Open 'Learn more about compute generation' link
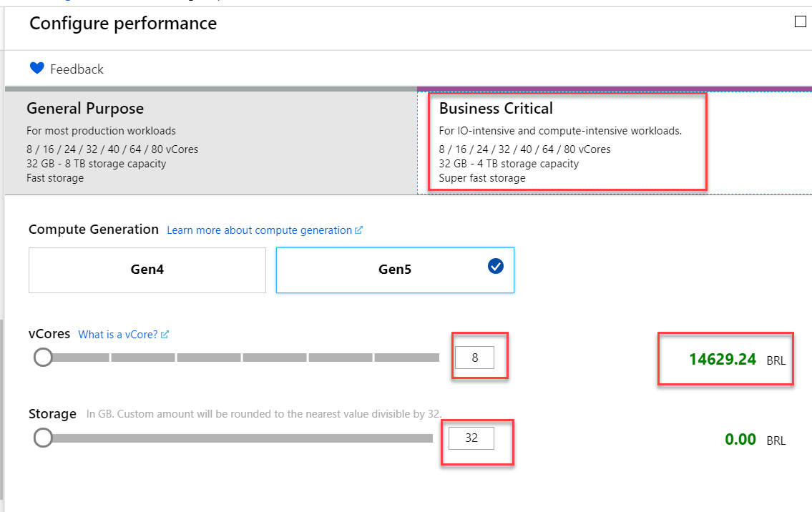The height and width of the screenshot is (512, 812). 259,230
